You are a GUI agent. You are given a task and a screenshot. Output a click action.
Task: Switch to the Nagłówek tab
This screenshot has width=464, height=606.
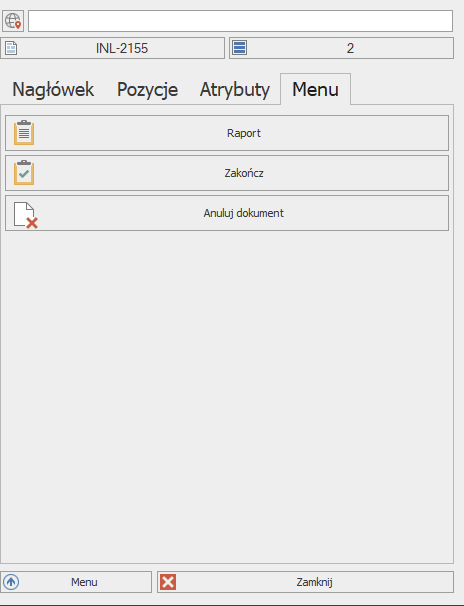click(x=53, y=89)
